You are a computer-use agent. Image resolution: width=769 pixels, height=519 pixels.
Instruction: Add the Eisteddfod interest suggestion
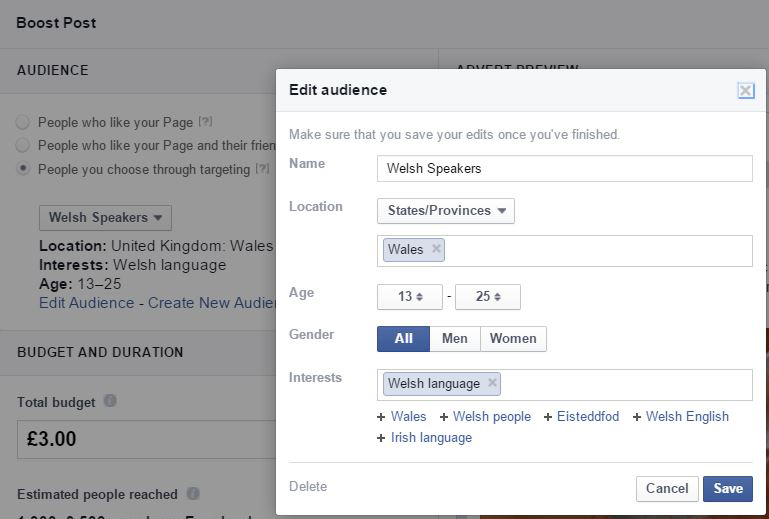581,416
